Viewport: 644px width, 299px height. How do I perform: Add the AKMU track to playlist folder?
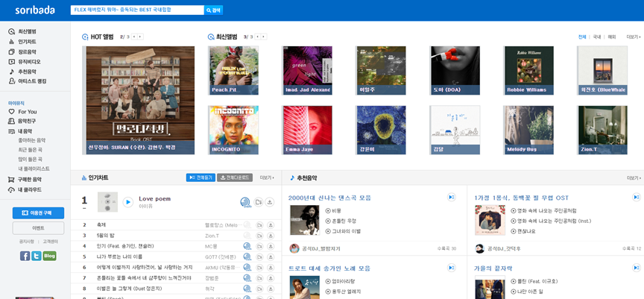[x=259, y=268]
